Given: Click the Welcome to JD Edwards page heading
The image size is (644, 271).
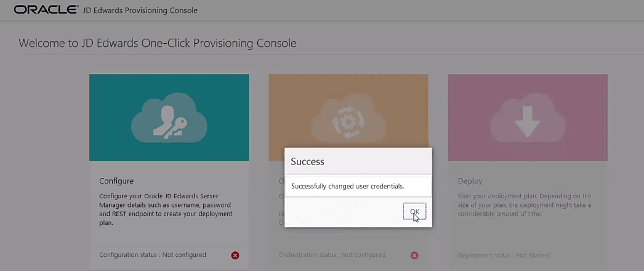Looking at the screenshot, I should point(157,43).
